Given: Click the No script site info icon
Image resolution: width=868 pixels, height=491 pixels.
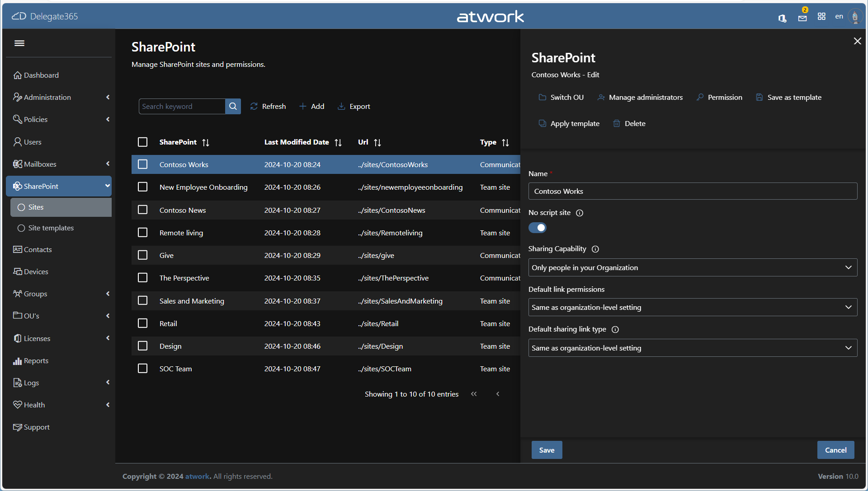Looking at the screenshot, I should click(x=580, y=213).
